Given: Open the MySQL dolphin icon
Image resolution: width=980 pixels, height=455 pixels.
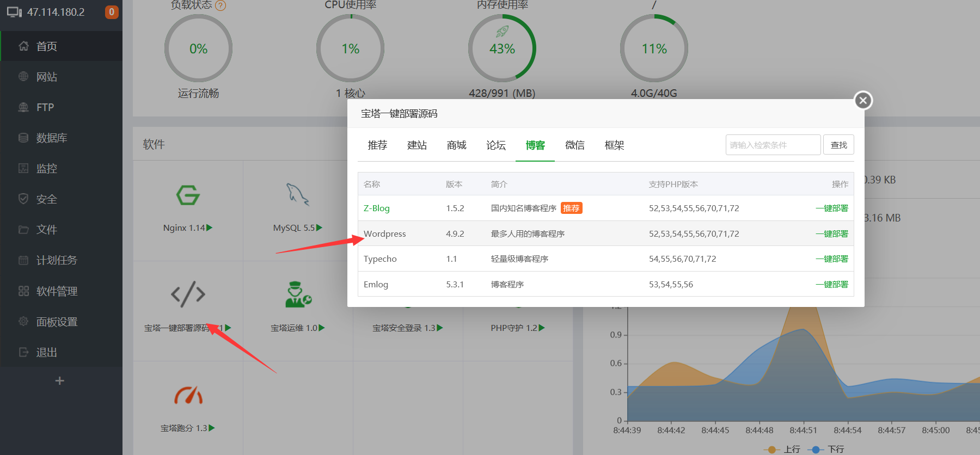Looking at the screenshot, I should 298,194.
